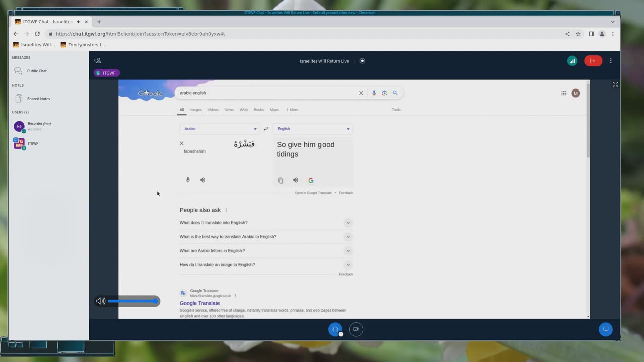Open the English target language dropdown

tap(313, 129)
